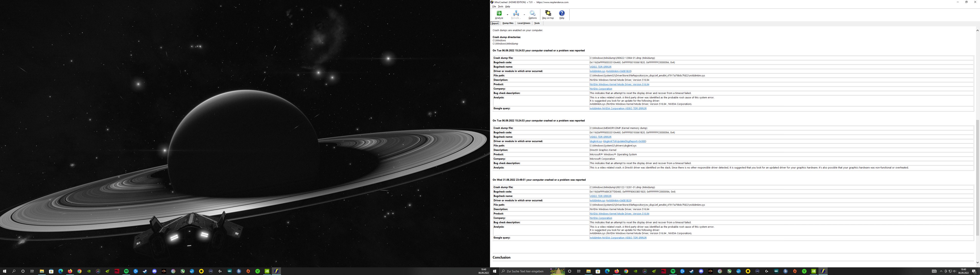
Task: Show hidden system tray icons chevron
Action: 941,271
